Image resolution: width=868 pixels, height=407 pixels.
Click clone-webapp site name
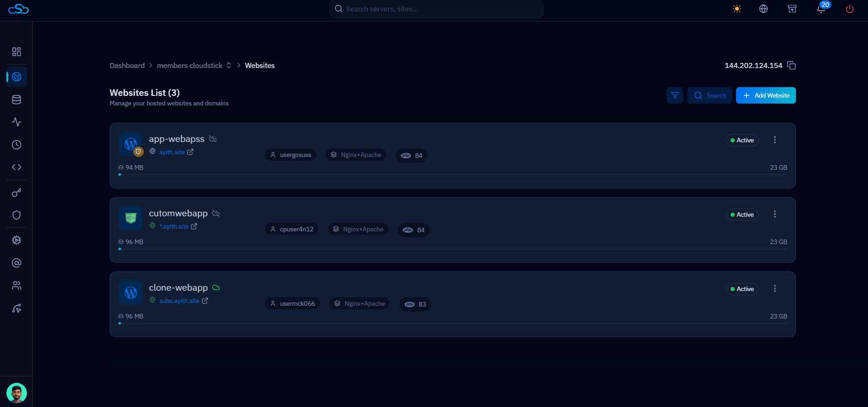point(178,288)
